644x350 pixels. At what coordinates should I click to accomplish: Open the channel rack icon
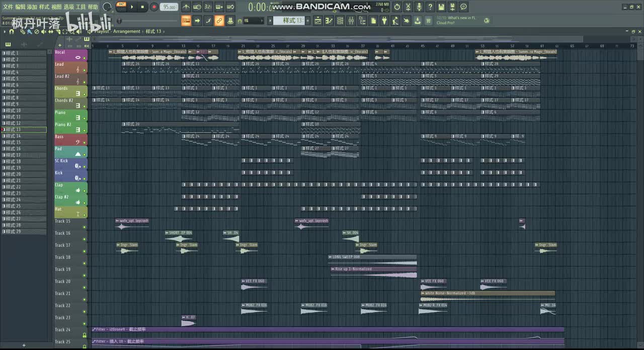click(340, 21)
